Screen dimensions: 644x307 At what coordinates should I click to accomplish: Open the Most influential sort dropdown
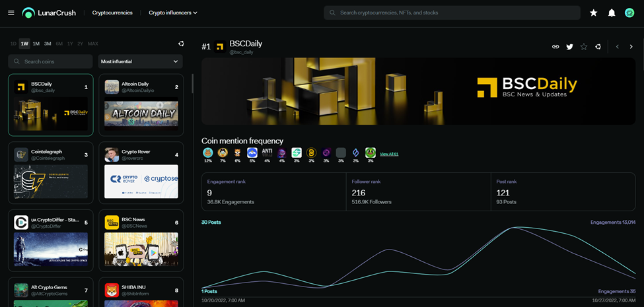pyautogui.click(x=140, y=61)
